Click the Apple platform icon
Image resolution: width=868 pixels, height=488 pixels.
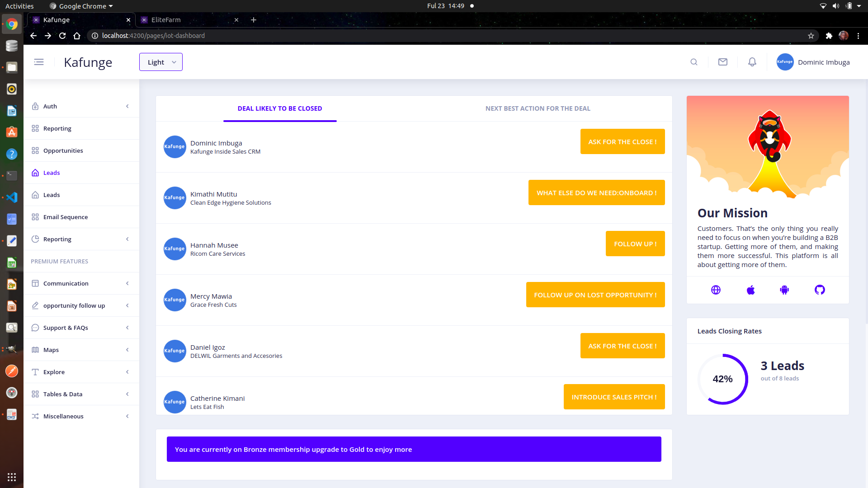tap(750, 290)
